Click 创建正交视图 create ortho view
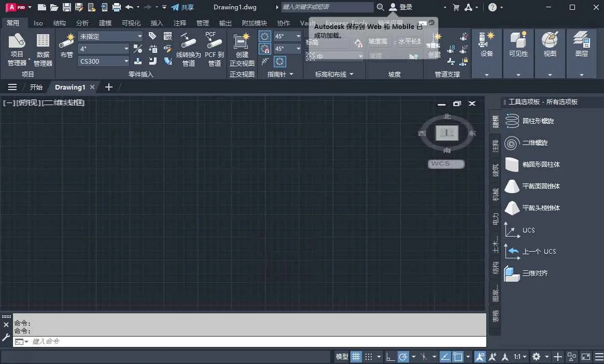This screenshot has width=604, height=364. tap(242, 49)
